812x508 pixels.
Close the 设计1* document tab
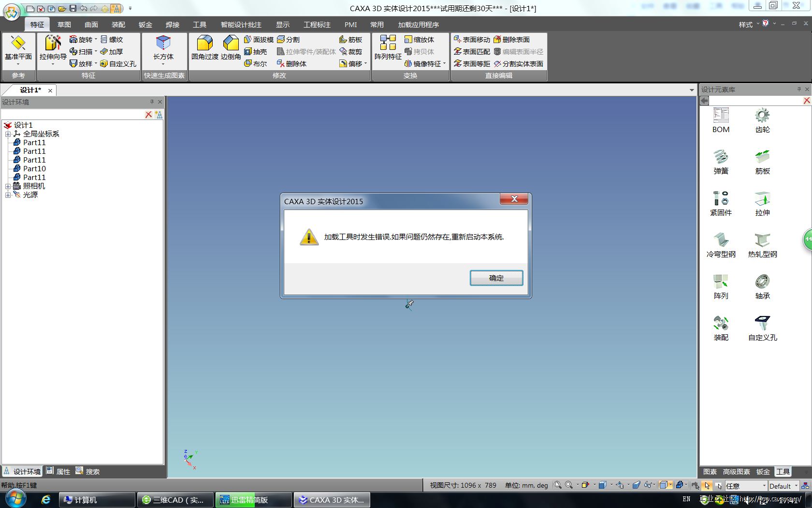point(50,90)
